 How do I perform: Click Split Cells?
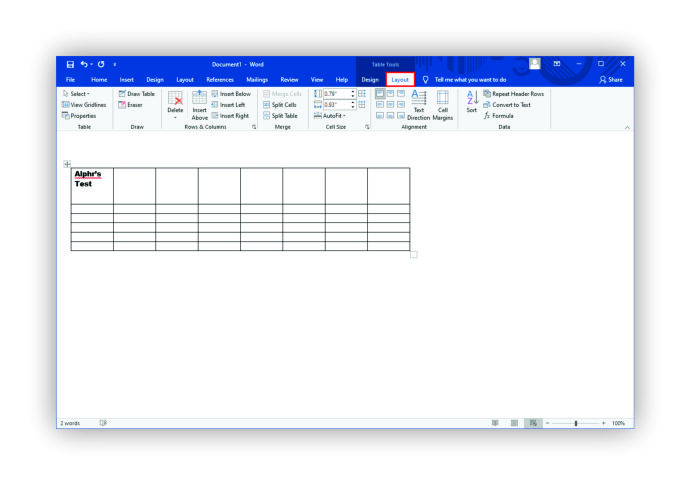click(x=280, y=105)
